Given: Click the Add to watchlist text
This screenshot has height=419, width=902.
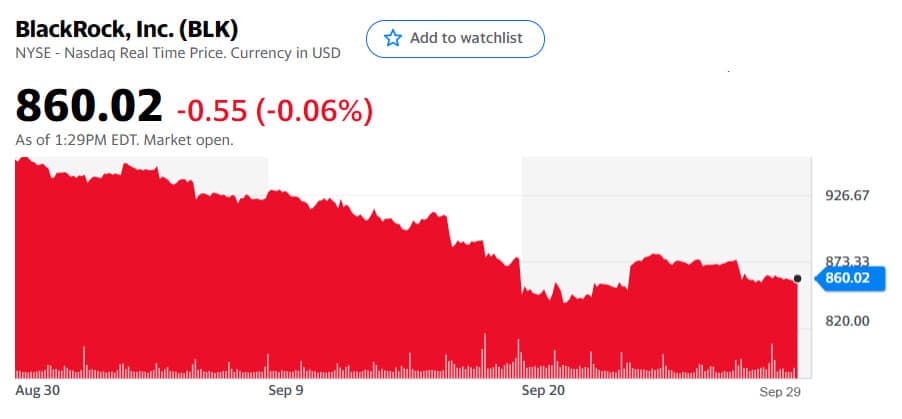Looking at the screenshot, I should point(466,38).
